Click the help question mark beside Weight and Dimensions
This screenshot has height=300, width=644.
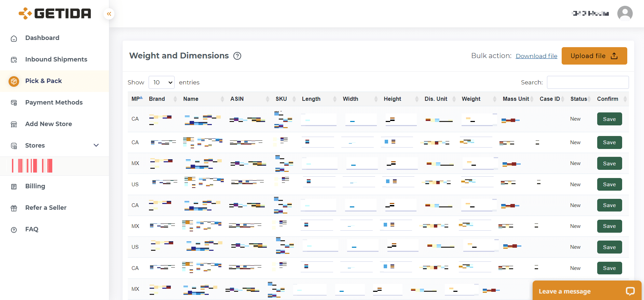[x=237, y=56]
